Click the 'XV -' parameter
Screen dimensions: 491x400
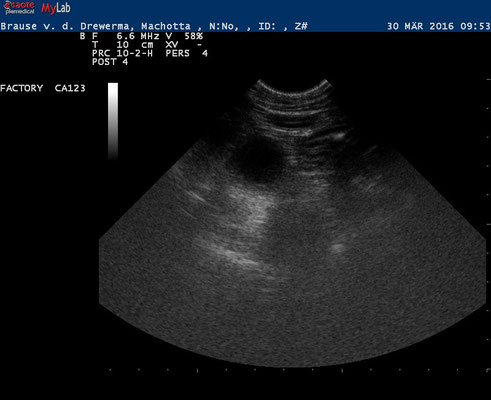[x=184, y=45]
